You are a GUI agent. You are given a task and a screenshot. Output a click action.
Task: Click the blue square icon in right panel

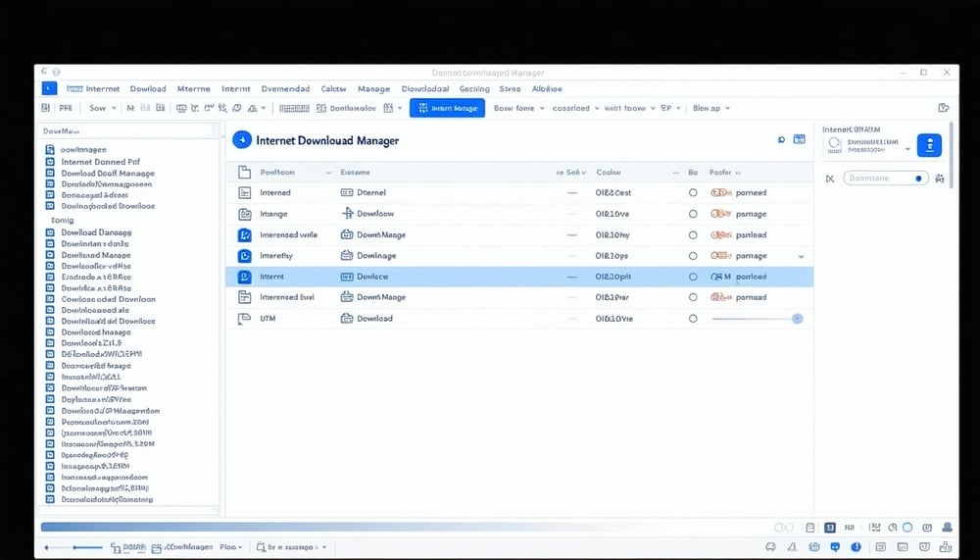928,145
